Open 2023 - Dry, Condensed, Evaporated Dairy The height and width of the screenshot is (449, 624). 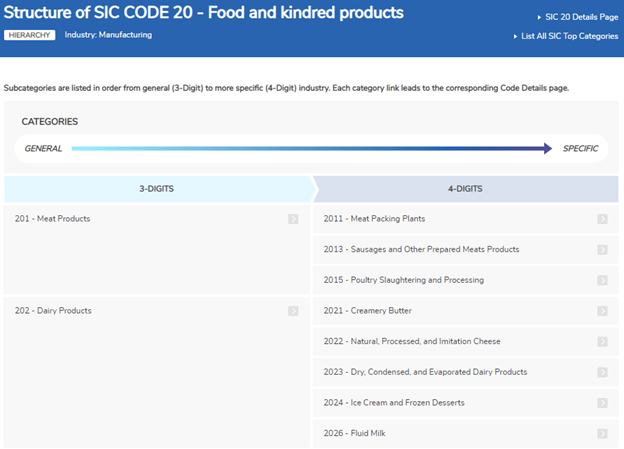coord(425,372)
